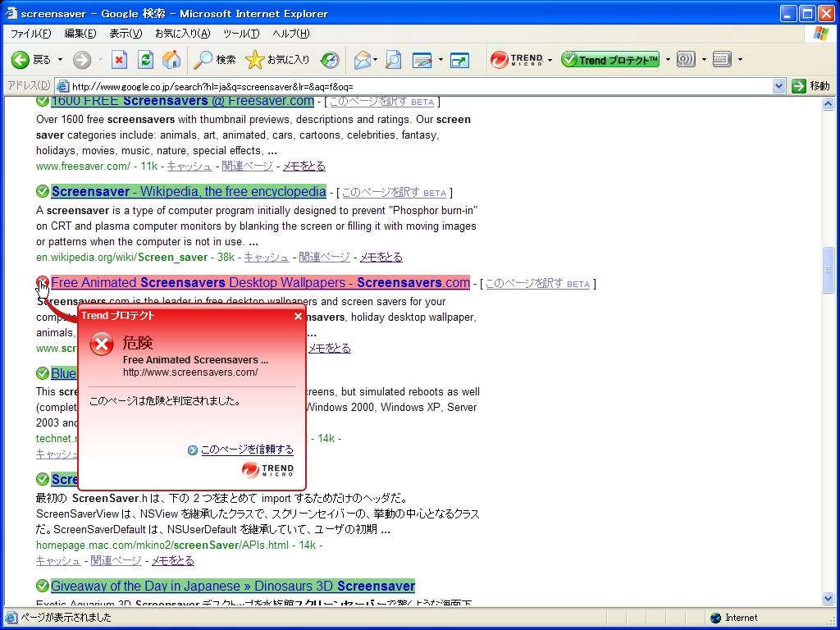Click the forward navigation arrow

(x=81, y=59)
